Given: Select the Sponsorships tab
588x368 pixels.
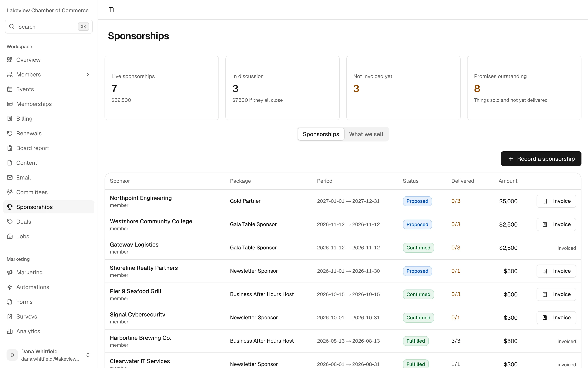Looking at the screenshot, I should click(321, 134).
